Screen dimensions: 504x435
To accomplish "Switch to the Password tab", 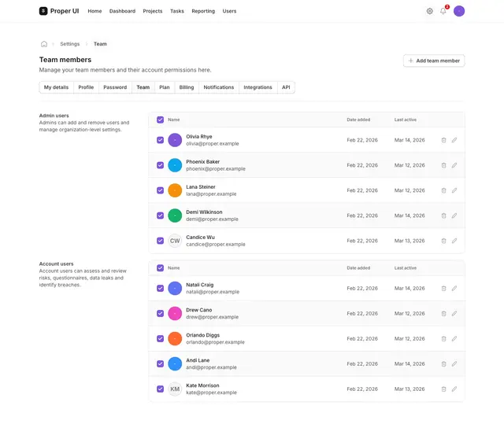I will coord(115,87).
